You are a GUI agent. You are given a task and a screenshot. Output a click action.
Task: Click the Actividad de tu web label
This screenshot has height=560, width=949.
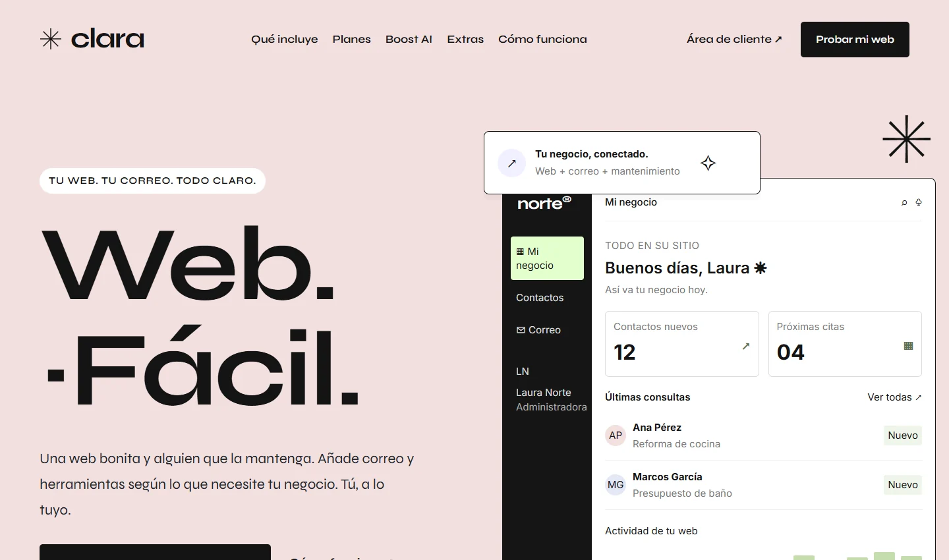pos(651,531)
